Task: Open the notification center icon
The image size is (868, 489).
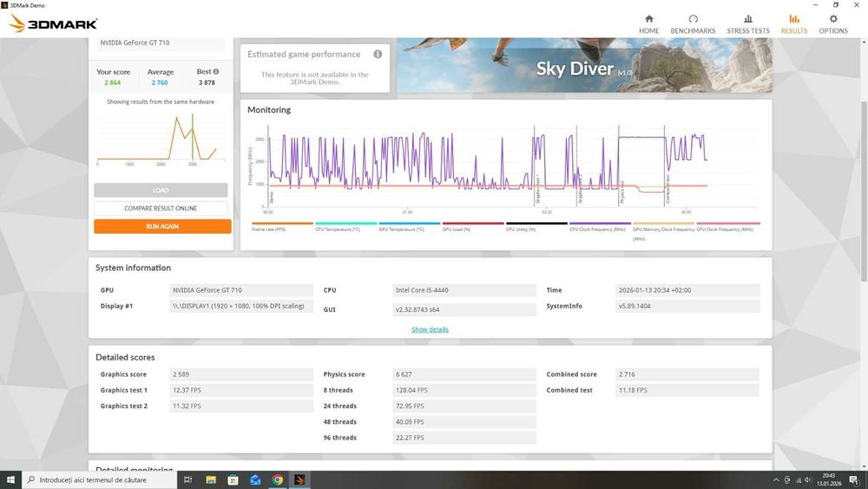Action: 855,480
